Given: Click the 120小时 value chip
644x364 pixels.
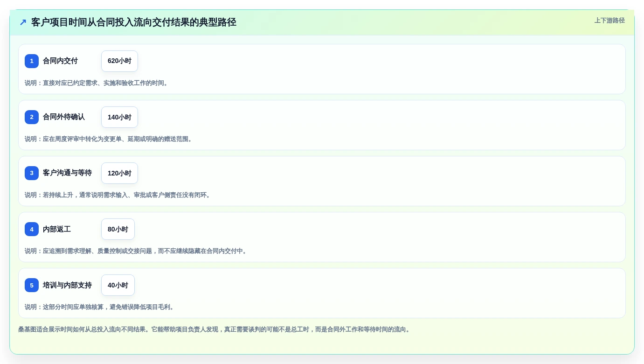Looking at the screenshot, I should 119,173.
